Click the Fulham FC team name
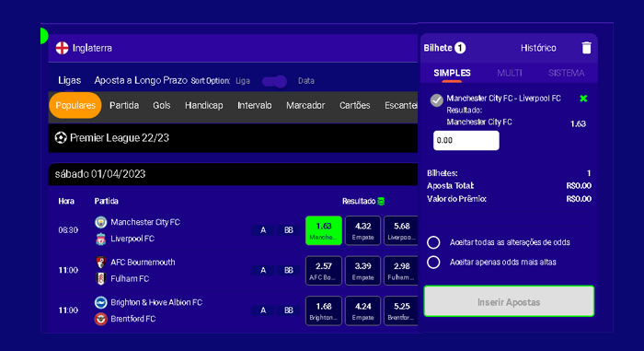This screenshot has height=351, width=644. 130,278
